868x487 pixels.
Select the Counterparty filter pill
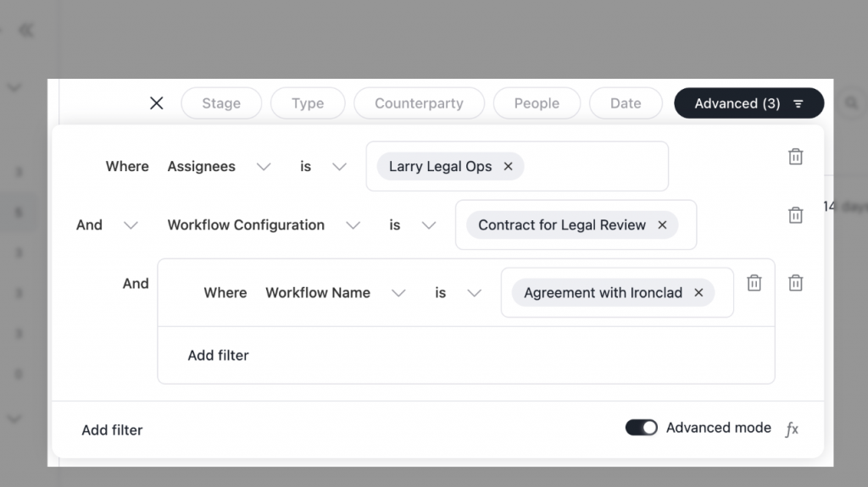(x=419, y=103)
